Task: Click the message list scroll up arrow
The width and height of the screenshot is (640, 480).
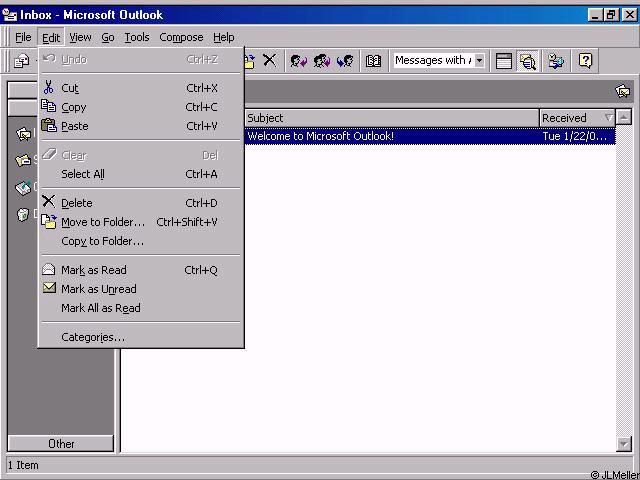Action: (624, 118)
